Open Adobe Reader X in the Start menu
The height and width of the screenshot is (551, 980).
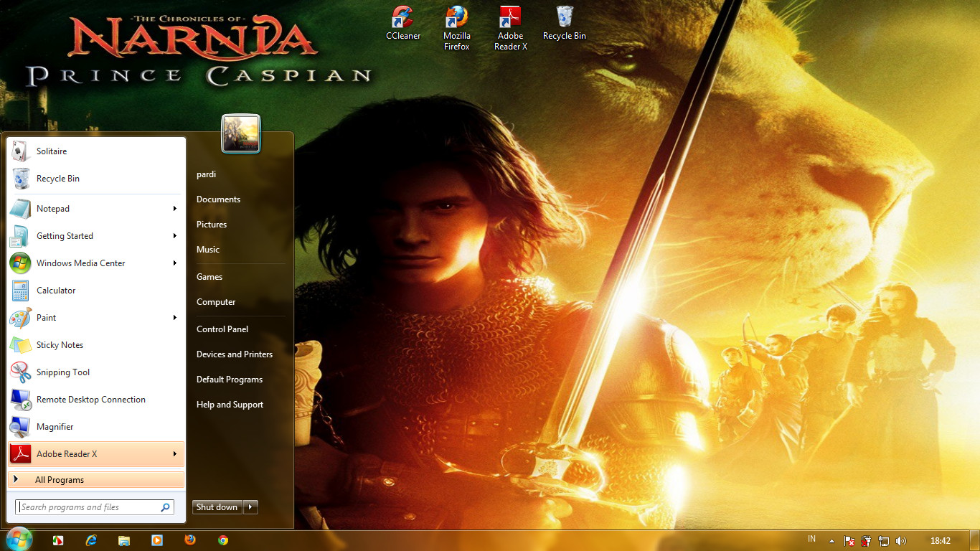point(96,454)
